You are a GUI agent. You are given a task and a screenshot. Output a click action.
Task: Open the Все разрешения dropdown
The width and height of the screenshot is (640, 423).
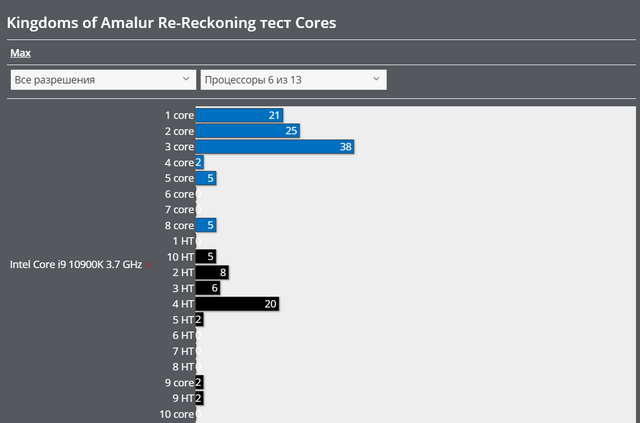(x=103, y=80)
